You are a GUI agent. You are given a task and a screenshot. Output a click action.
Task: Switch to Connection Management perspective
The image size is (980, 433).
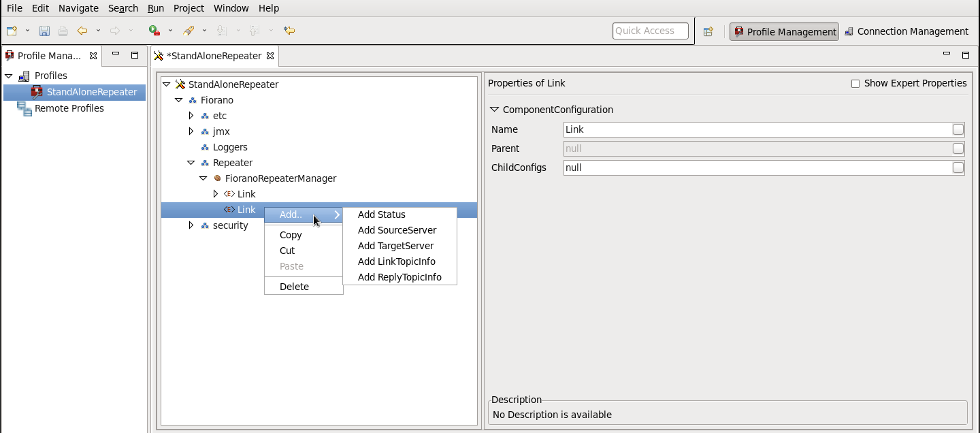[906, 31]
